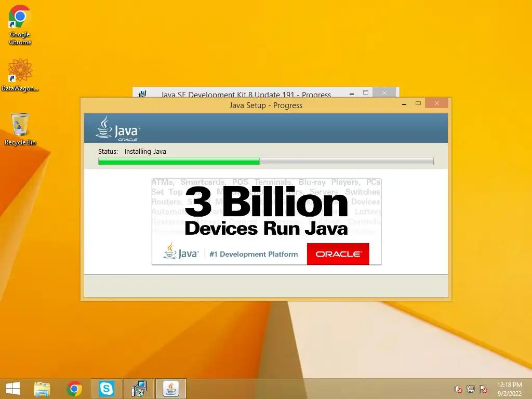Click '#1 Development Platform' text
This screenshot has width=532, height=399.
point(254,254)
